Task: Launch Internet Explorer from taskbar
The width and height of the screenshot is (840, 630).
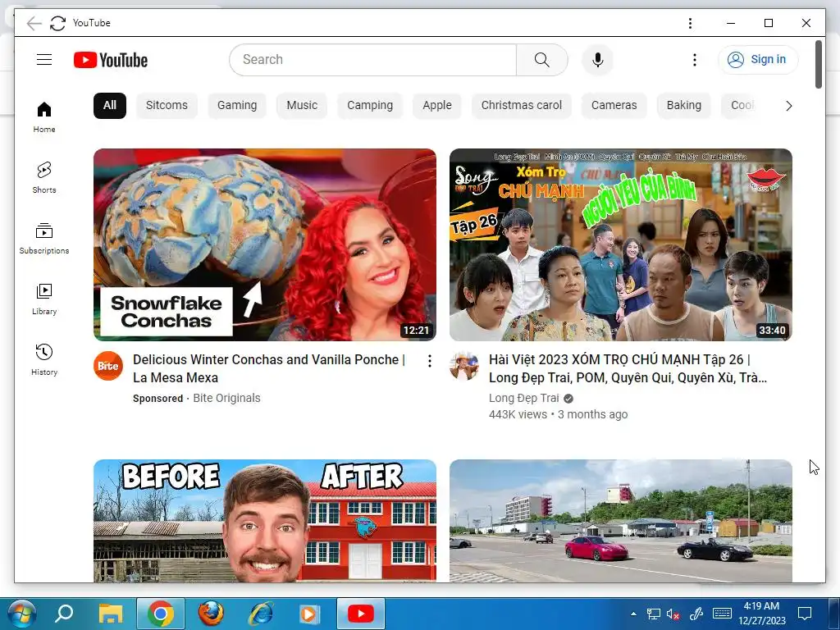Action: [x=261, y=614]
